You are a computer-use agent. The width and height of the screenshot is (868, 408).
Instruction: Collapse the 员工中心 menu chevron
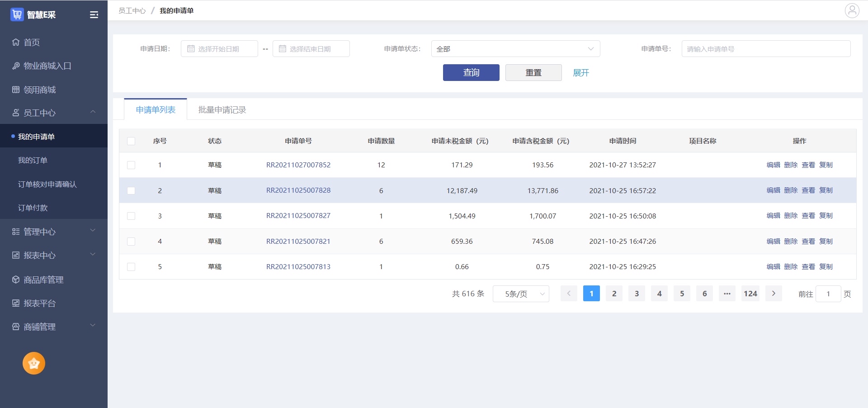tap(93, 112)
